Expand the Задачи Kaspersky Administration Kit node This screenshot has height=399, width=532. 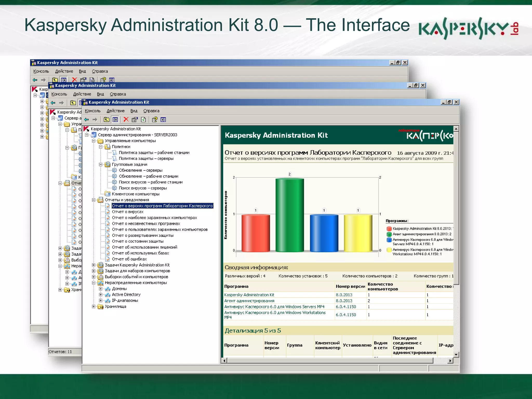click(94, 265)
